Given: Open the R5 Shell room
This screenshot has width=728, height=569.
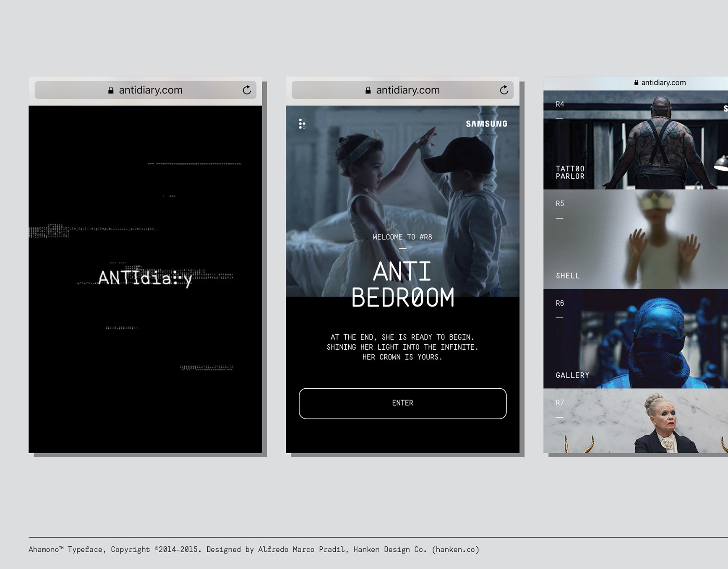Looking at the screenshot, I should [636, 239].
